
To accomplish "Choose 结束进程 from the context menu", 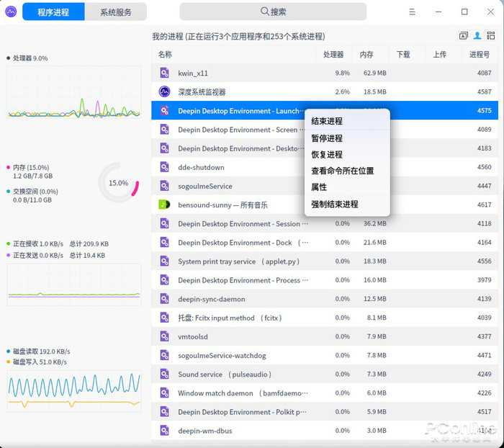I will click(x=327, y=121).
